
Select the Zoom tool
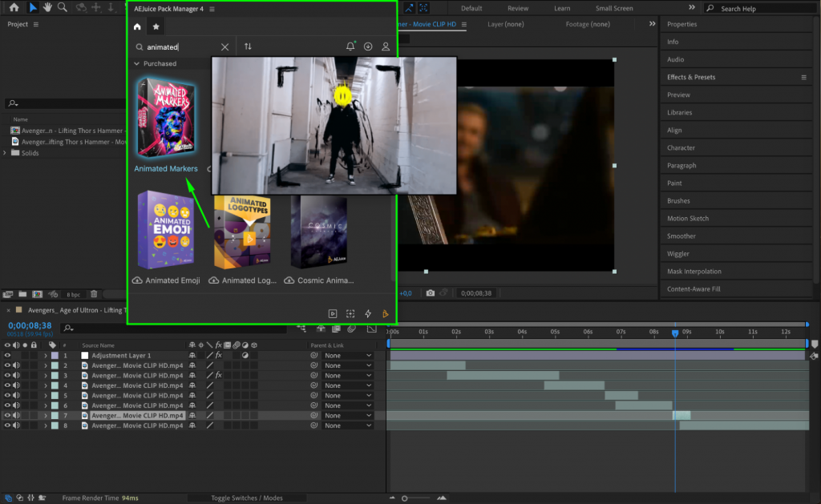coord(62,8)
